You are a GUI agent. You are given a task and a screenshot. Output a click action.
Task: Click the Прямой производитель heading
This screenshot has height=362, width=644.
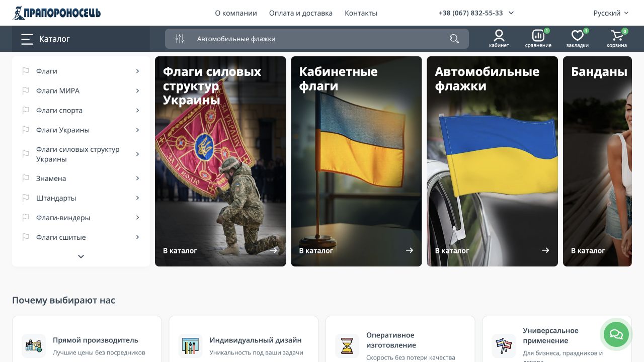click(96, 340)
